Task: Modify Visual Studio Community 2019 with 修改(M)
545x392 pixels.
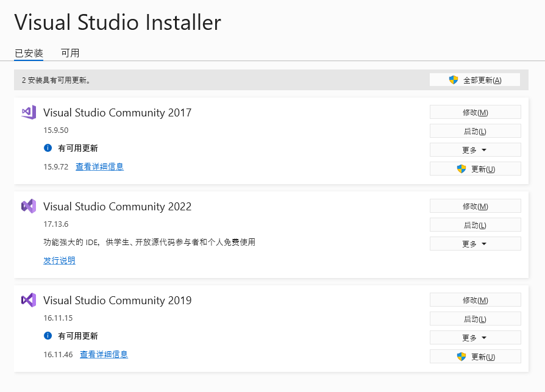Action: pyautogui.click(x=475, y=300)
